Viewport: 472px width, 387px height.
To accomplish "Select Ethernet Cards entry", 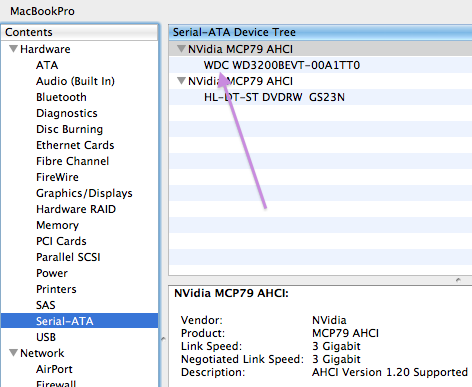I will coord(75,145).
